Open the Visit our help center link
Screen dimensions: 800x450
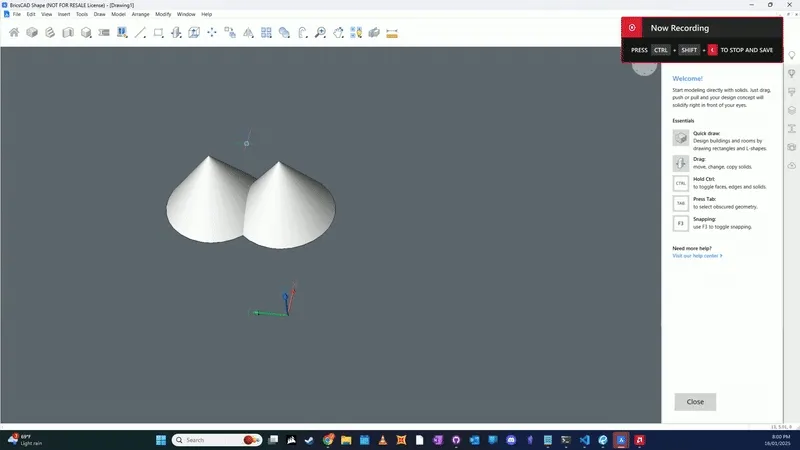tap(697, 256)
